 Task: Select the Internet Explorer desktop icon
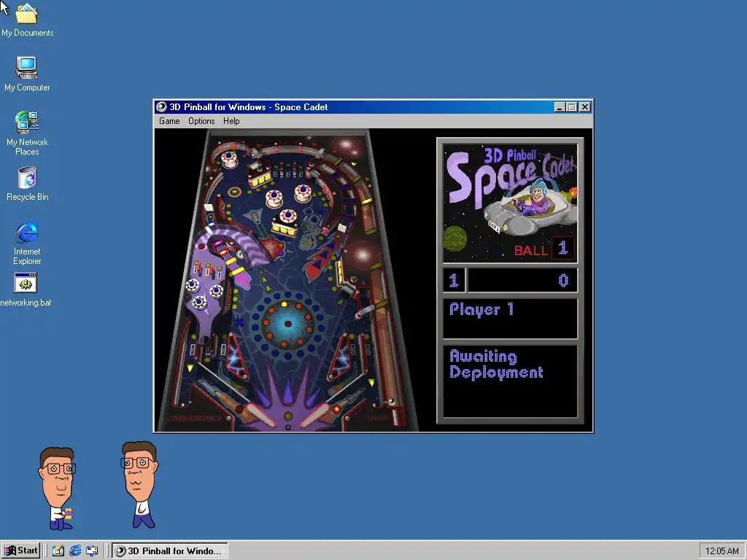27,243
